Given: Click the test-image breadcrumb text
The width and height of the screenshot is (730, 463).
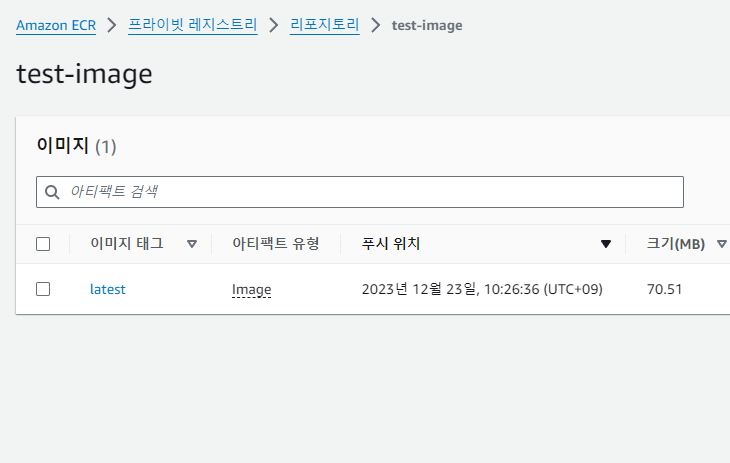Looking at the screenshot, I should [427, 25].
